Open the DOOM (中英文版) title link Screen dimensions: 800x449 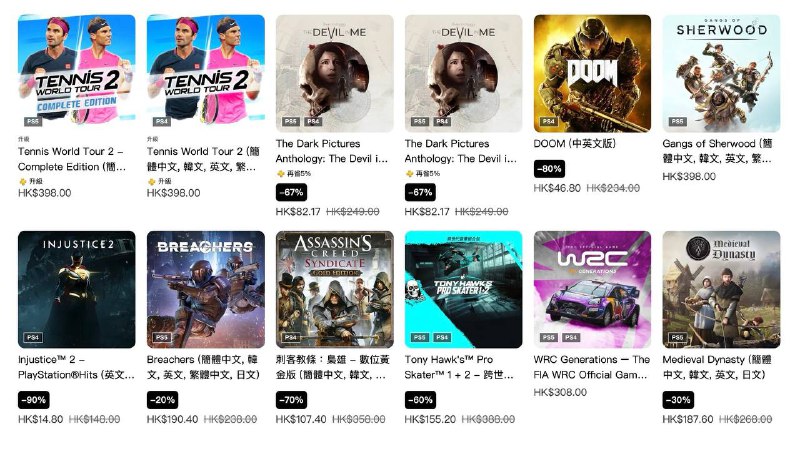(574, 144)
